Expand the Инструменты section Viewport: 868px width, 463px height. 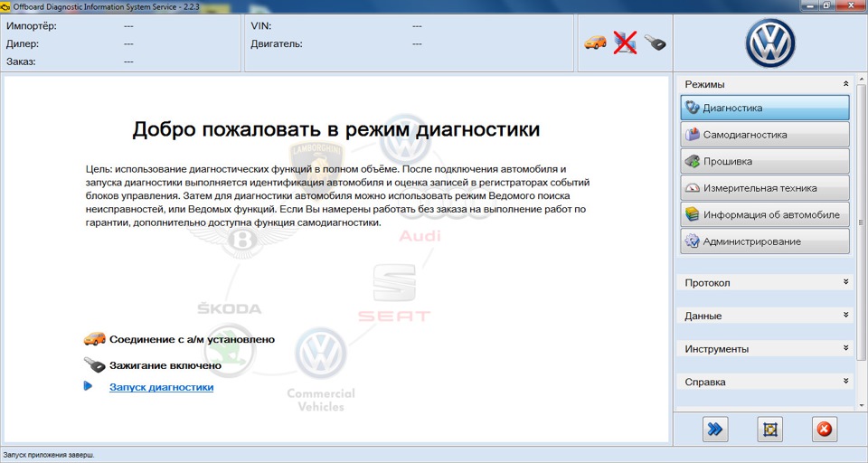765,349
